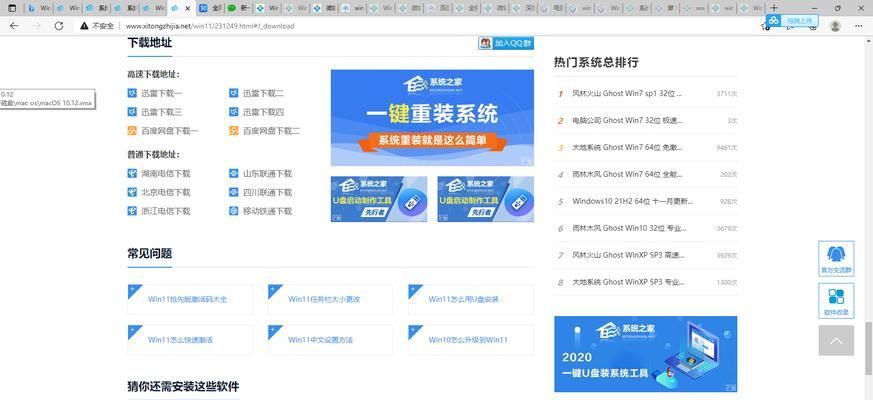873x400 pixels.
Task: Open 雨林木风 Ghost Win10 32位 ranking entry
Action: (x=629, y=228)
